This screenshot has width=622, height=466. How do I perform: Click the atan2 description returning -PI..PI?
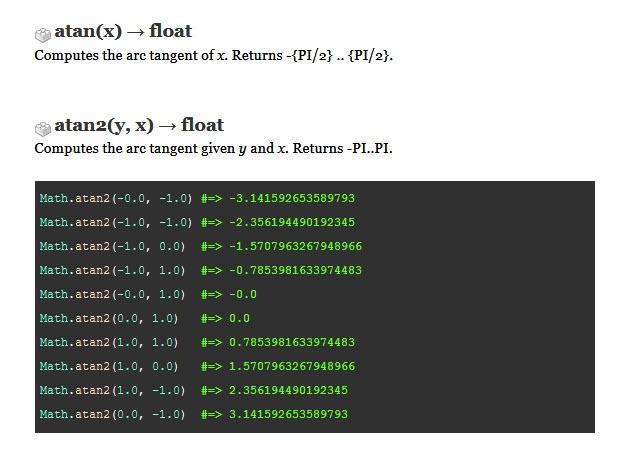pos(220,148)
